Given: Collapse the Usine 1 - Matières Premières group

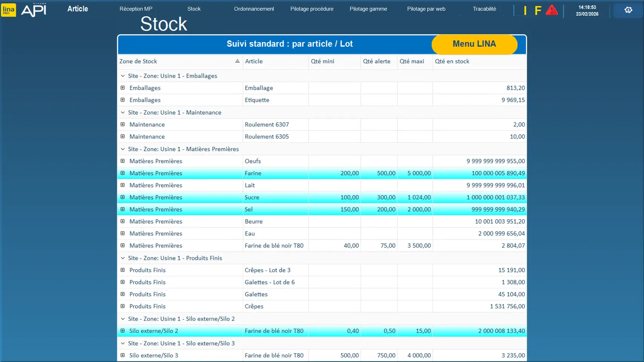Looking at the screenshot, I should point(123,149).
